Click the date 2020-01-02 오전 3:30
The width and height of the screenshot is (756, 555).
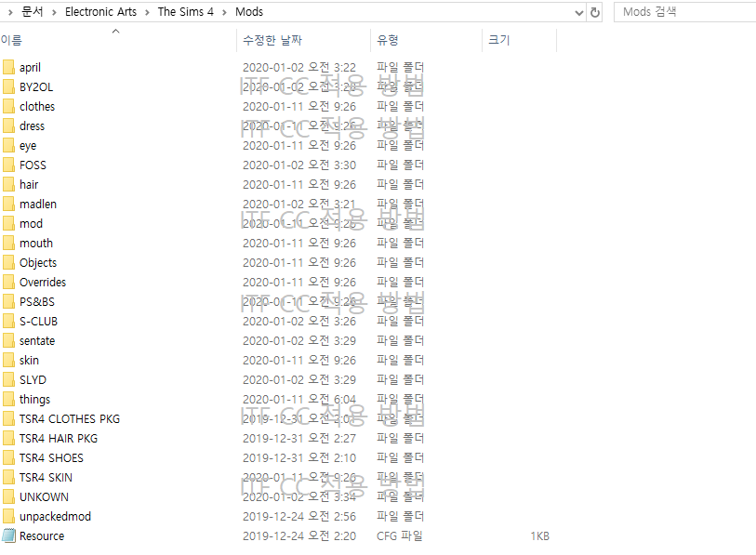[298, 165]
